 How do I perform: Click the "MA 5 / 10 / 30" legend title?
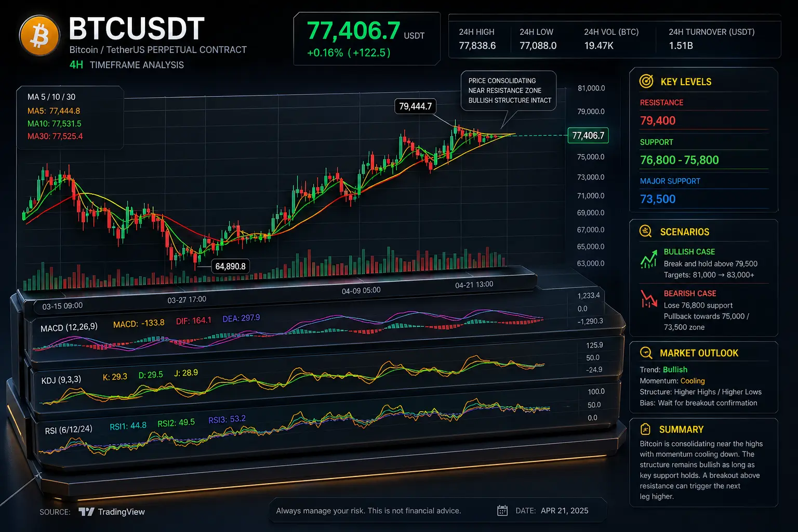click(51, 97)
